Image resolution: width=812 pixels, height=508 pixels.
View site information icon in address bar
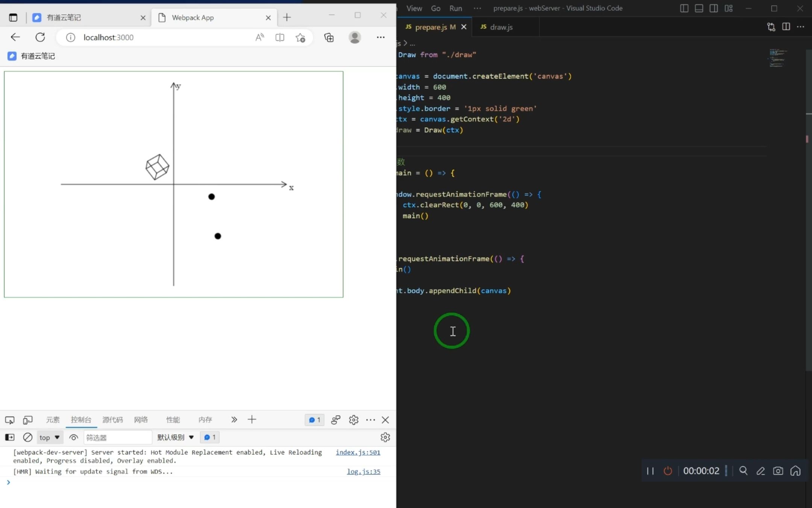71,37
